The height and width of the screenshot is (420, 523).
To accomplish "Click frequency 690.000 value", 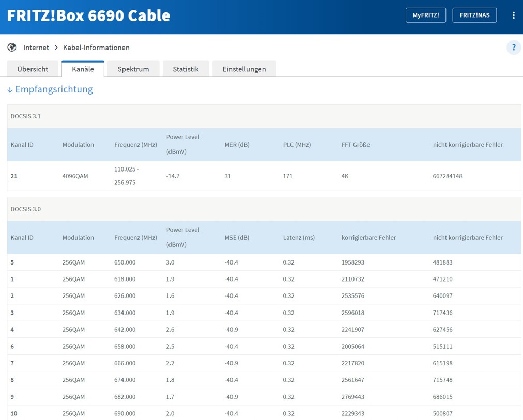I will (125, 413).
